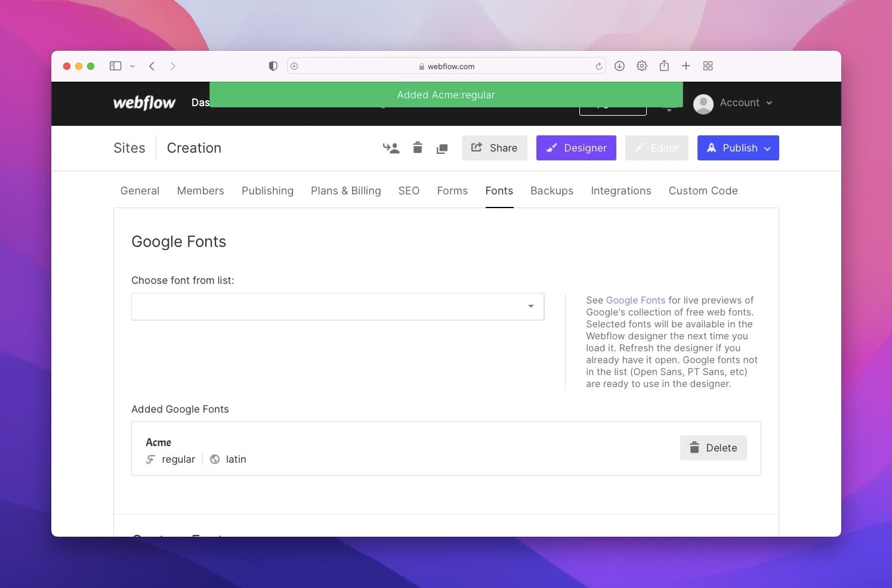
Task: Go back with the browser arrow
Action: click(x=152, y=66)
